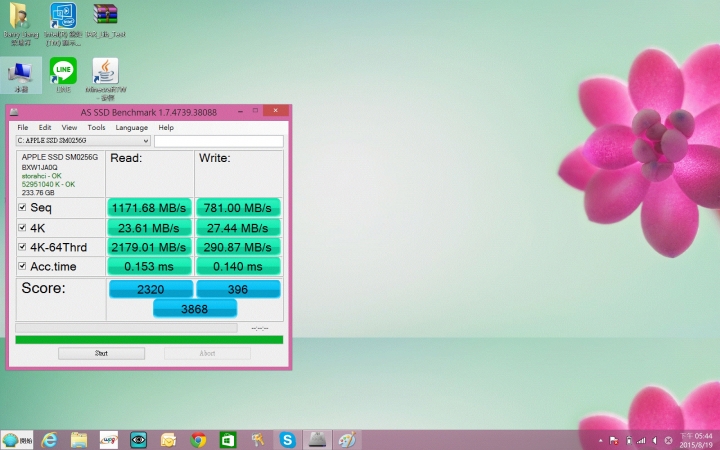
Task: Click the AS SSD title bar drive icon
Action: [x=14, y=112]
